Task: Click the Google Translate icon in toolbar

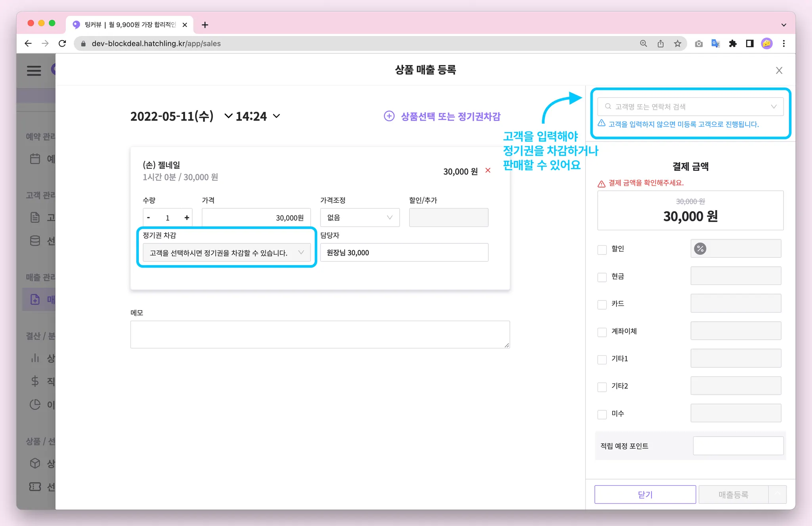Action: coord(716,44)
